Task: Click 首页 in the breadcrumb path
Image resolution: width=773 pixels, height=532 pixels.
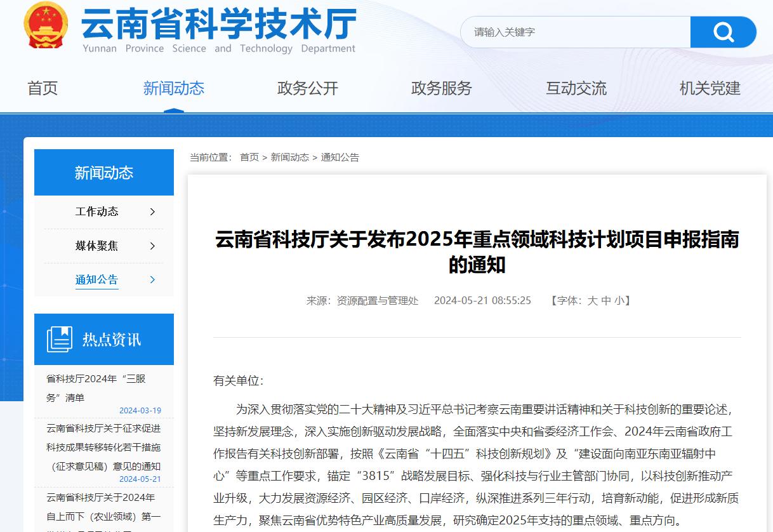Action: click(x=249, y=157)
